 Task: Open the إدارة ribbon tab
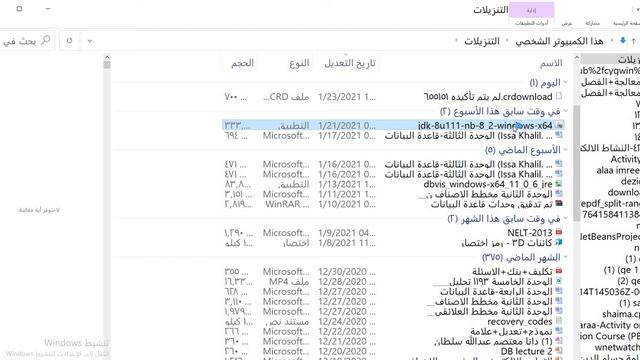[531, 11]
